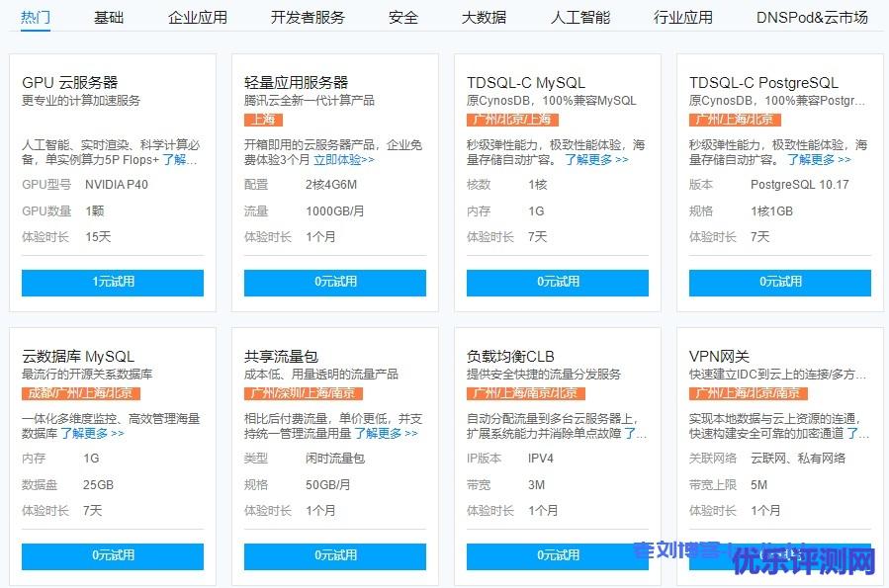
Task: Switch to the 人工智能 tab
Action: pyautogui.click(x=579, y=17)
